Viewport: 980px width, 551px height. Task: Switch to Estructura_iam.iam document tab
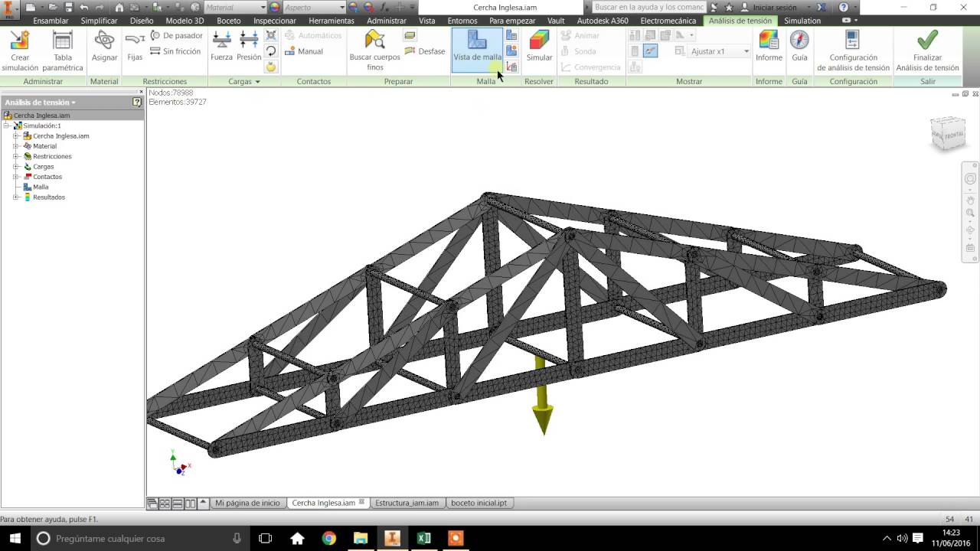click(x=407, y=503)
